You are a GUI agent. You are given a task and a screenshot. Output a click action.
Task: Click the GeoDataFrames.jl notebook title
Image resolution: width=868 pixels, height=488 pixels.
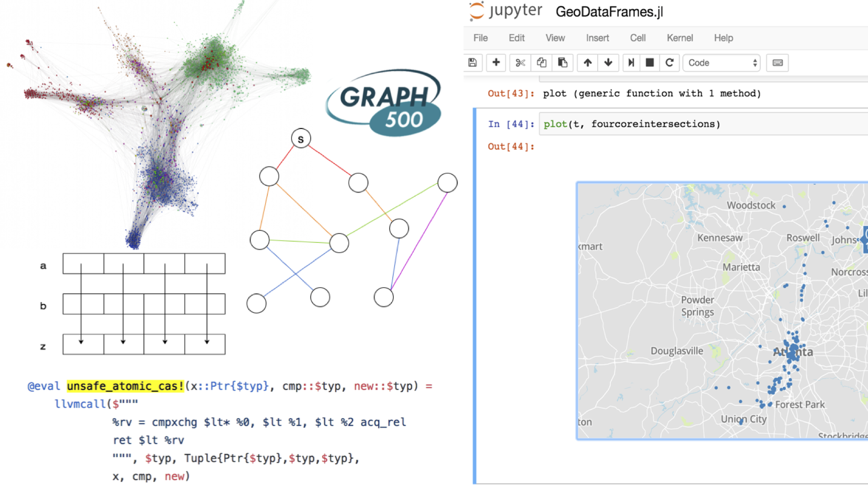pos(609,12)
